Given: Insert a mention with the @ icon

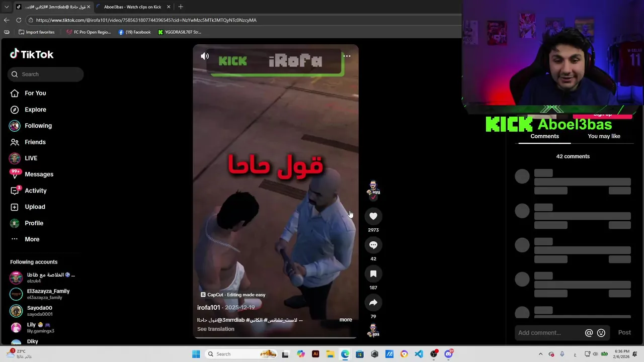Looking at the screenshot, I should point(589,333).
